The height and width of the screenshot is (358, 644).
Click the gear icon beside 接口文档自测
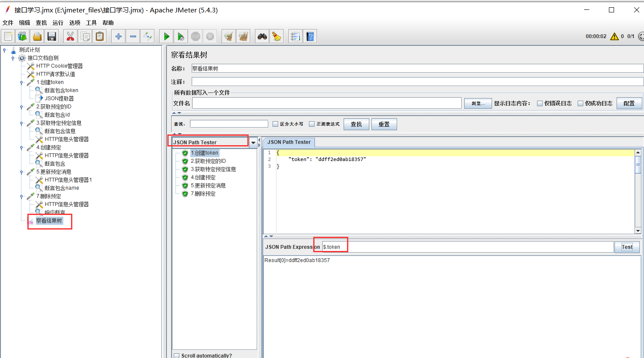[22, 58]
